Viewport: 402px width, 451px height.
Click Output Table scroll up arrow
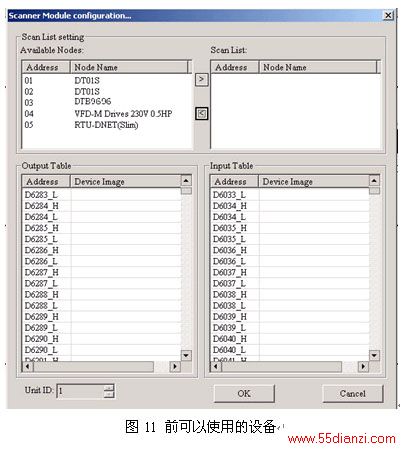tap(186, 181)
